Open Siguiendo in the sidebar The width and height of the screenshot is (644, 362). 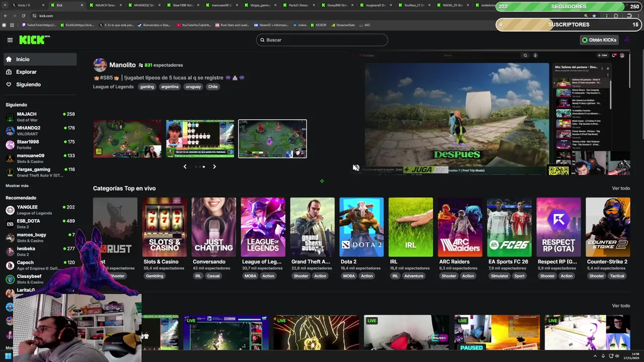[40, 84]
